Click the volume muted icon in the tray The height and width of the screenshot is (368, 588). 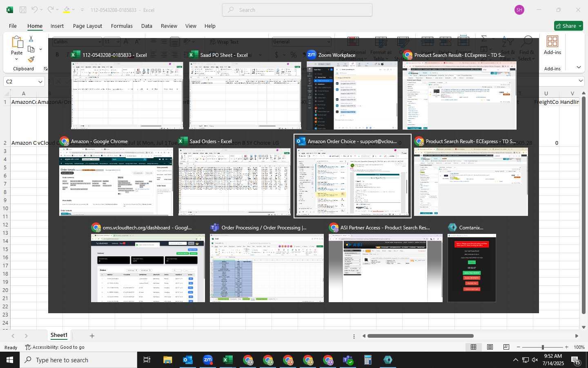click(535, 360)
